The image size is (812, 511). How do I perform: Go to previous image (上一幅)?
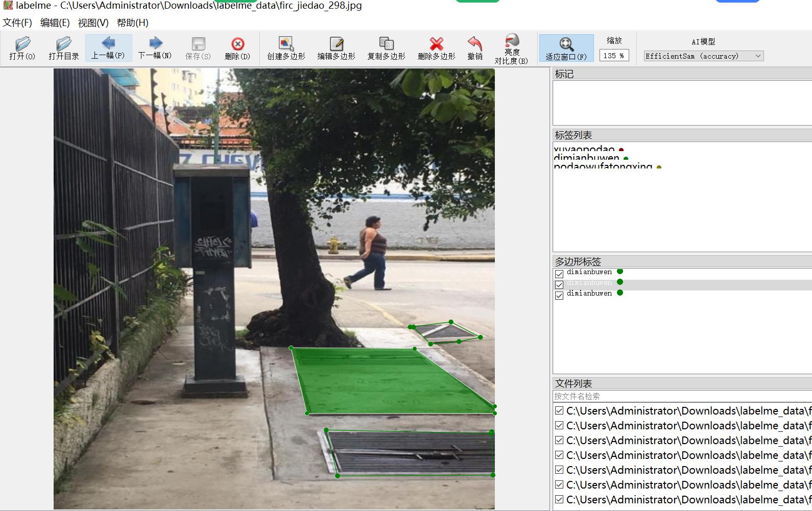(108, 48)
